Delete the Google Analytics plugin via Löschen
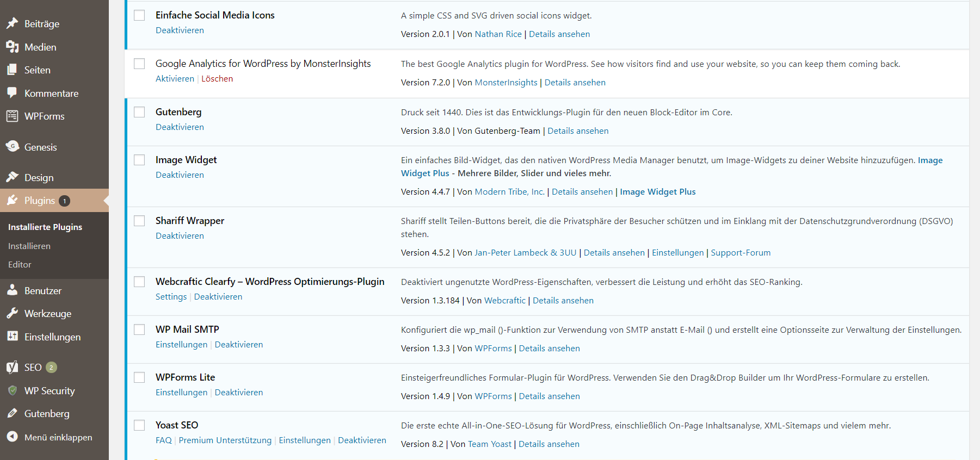The height and width of the screenshot is (460, 980). coord(217,79)
